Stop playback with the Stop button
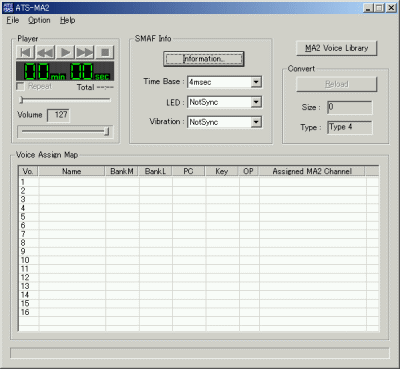Viewport: 400px width, 369px height. (105, 52)
